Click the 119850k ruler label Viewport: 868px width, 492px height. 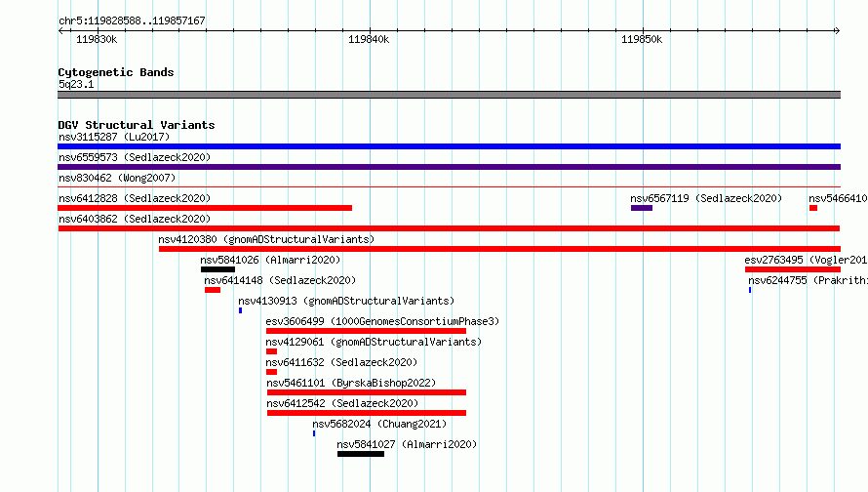[x=642, y=39]
